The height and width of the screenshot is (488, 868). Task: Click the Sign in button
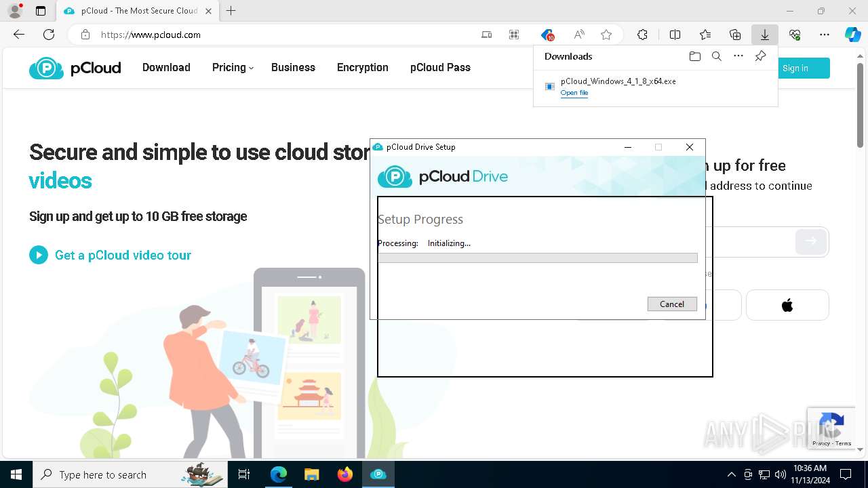(x=804, y=68)
